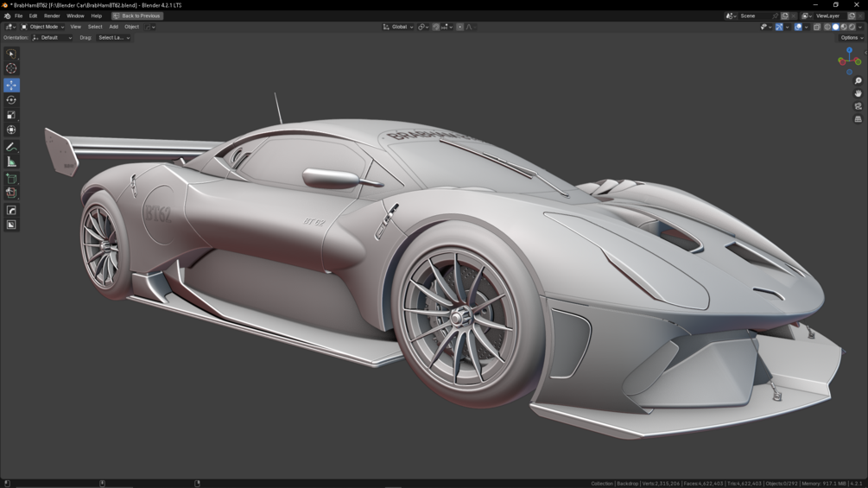
Task: Open the gizmo options dropdown arrow
Action: coord(787,27)
